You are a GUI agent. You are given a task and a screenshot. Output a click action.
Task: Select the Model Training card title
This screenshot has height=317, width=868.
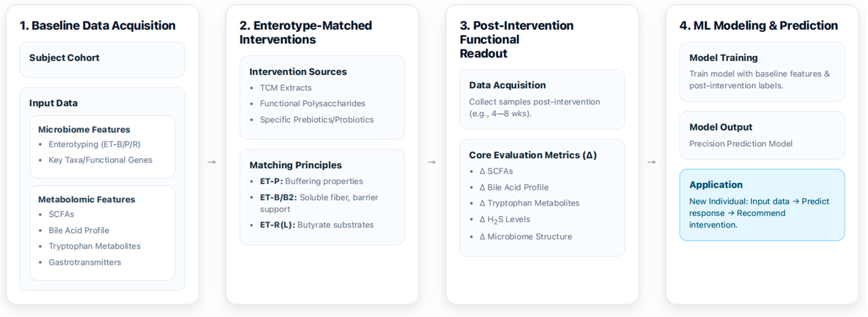[x=723, y=58]
